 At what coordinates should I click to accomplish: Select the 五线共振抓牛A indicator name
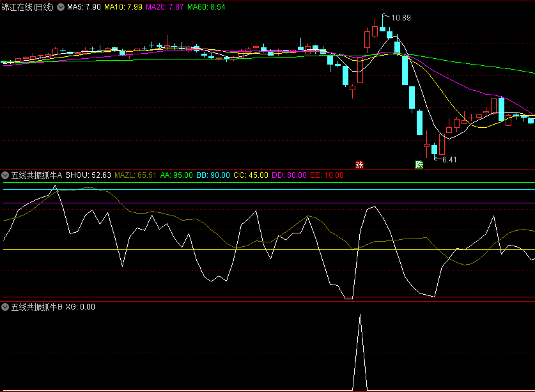click(36, 175)
